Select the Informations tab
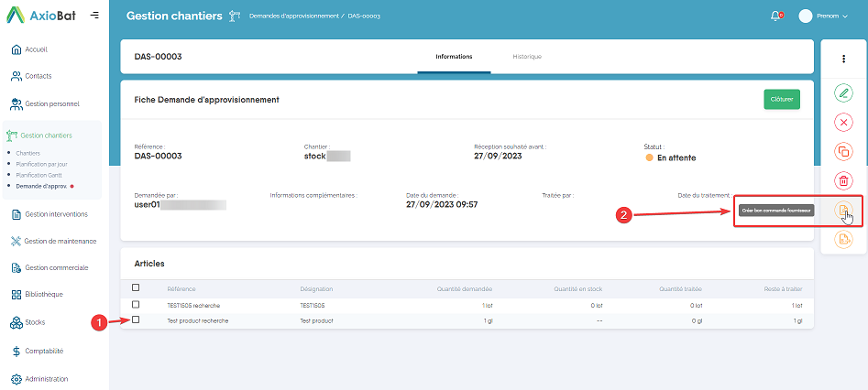Image resolution: width=868 pixels, height=390 pixels. pos(454,57)
